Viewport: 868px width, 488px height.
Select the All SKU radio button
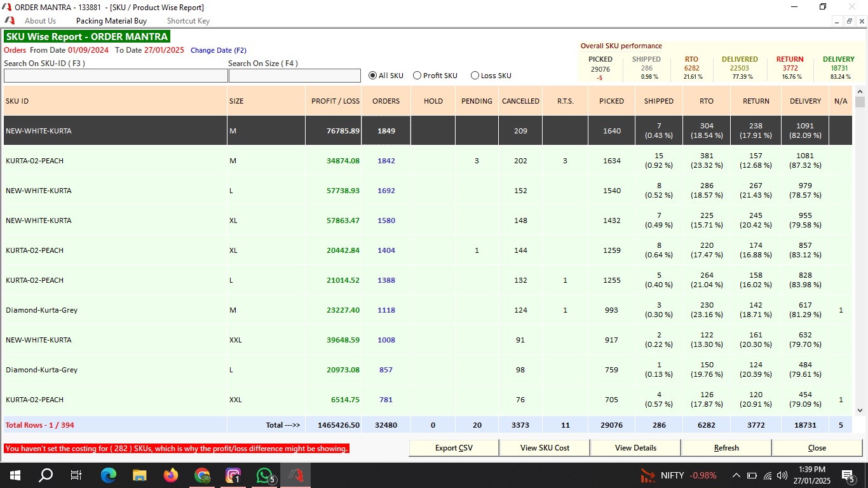373,76
